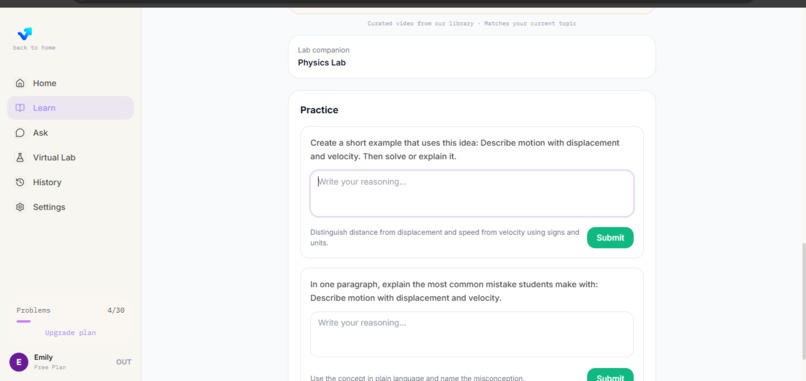Viewport: 806px width, 381px height.
Task: Click the 'Emily' user name
Action: (43, 357)
